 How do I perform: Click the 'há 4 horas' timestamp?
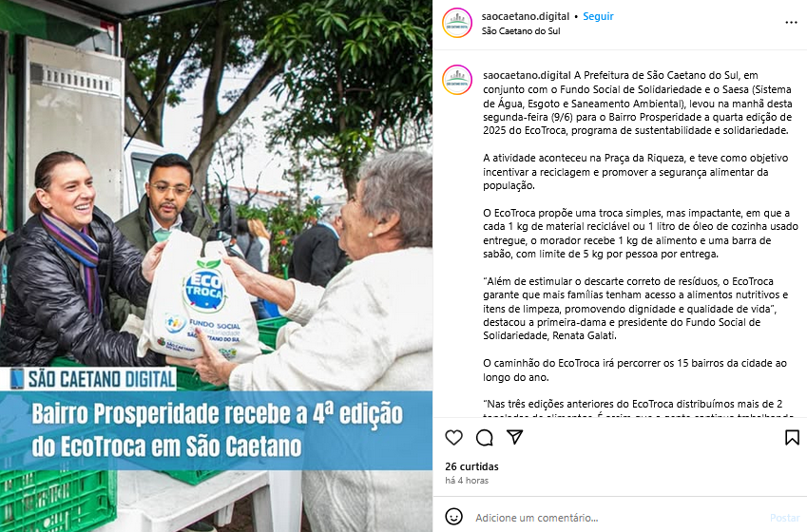(x=467, y=481)
